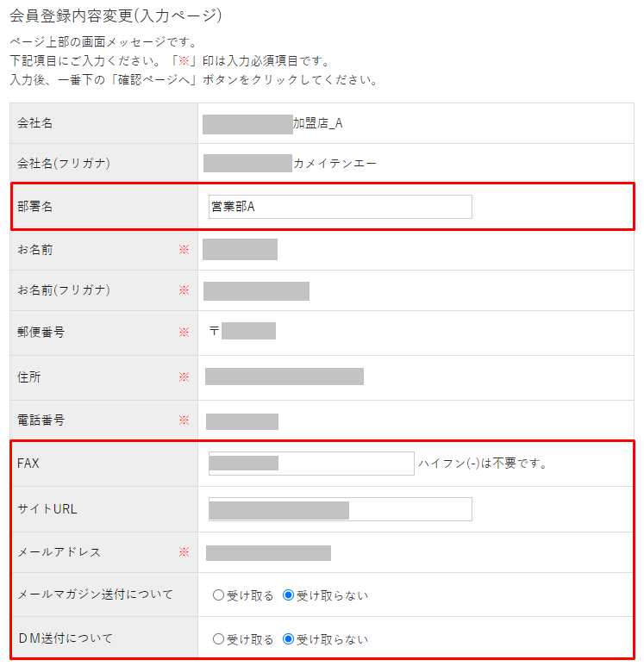This screenshot has height=666, width=644.
Task: Click the 部署名 text input field
Action: (340, 207)
